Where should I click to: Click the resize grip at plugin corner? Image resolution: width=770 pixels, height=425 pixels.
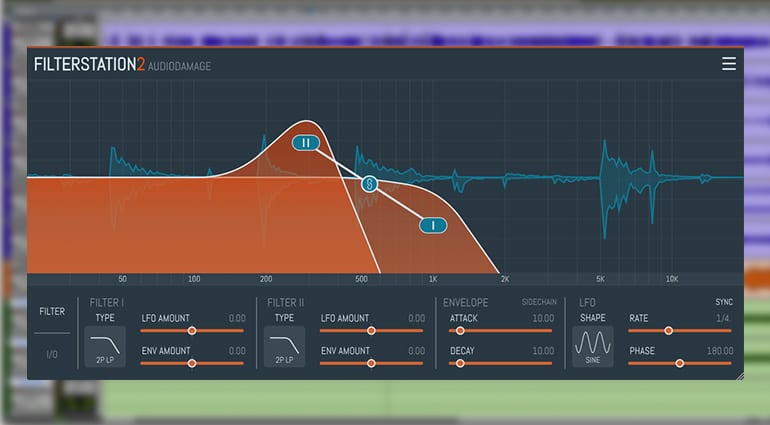(740, 376)
